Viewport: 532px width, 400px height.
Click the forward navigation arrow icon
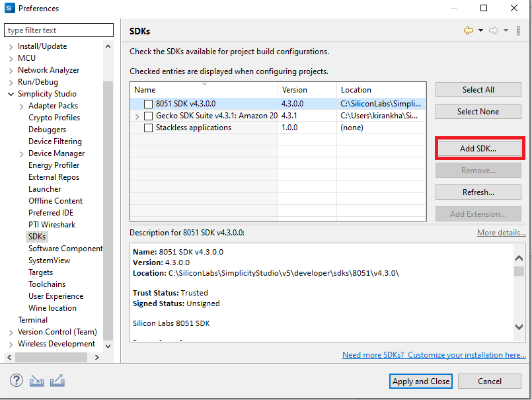(494, 30)
